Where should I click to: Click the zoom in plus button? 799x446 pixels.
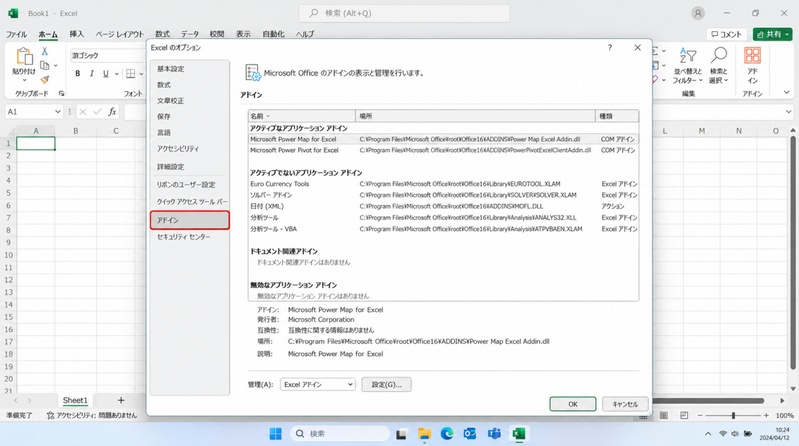pos(766,415)
